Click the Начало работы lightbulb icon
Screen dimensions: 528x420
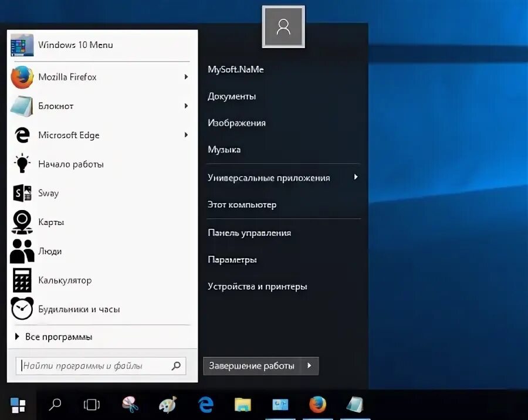pos(22,164)
